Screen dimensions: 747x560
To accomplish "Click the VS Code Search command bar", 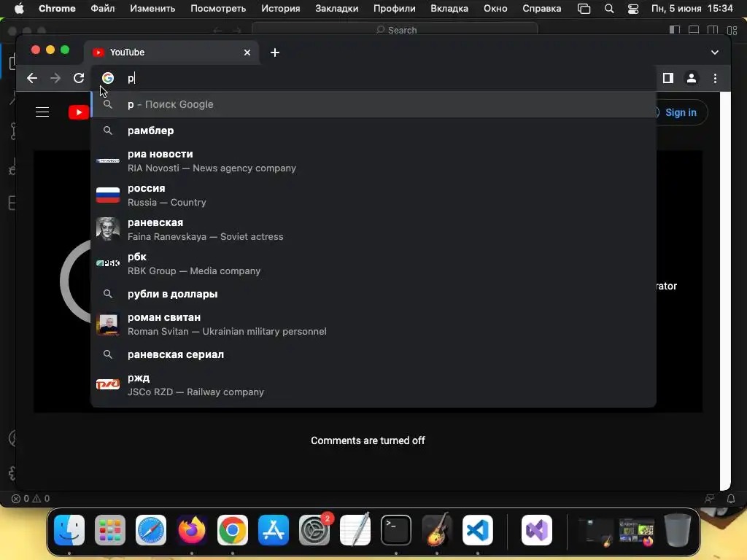I will (x=395, y=30).
